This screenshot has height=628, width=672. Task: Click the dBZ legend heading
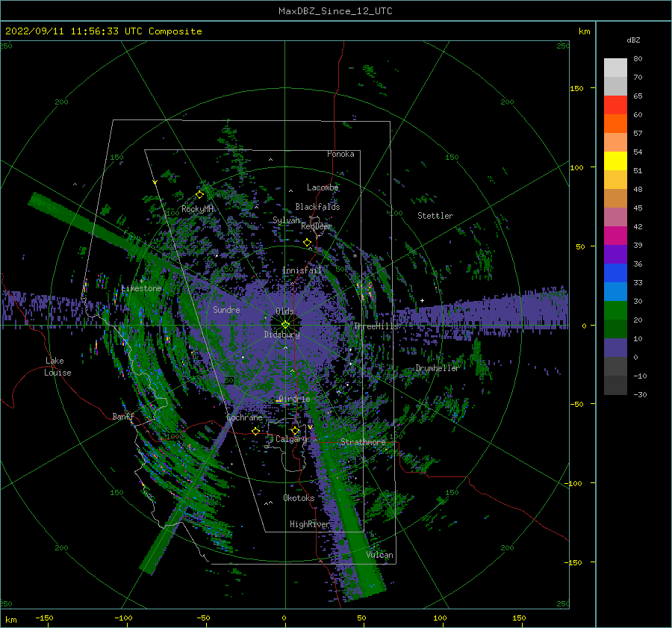pos(633,40)
